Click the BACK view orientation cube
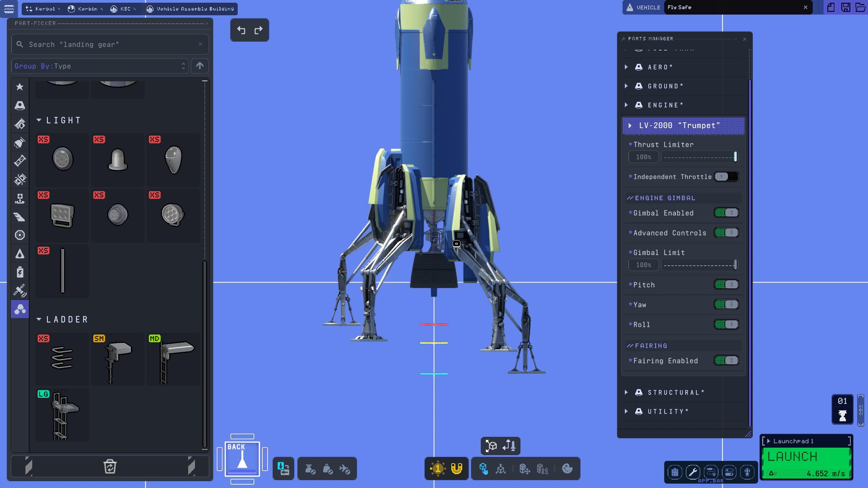The image size is (868, 488). point(242,459)
